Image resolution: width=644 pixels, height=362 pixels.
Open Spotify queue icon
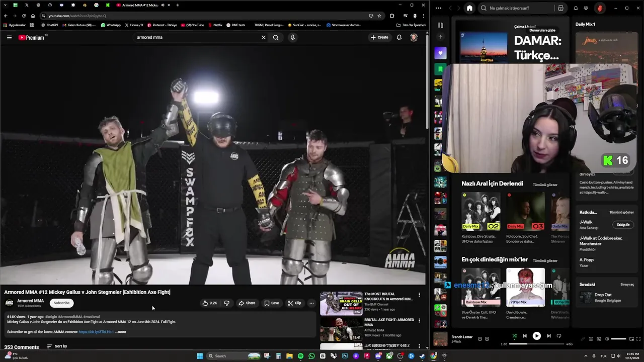(591, 339)
